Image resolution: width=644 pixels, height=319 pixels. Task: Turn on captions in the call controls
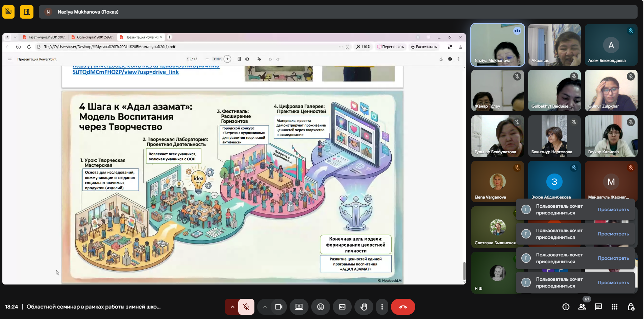342,307
